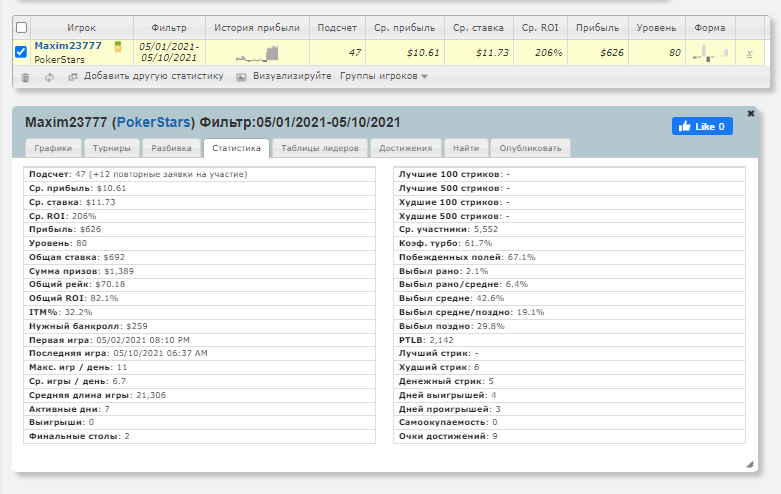Sort by the Фильтр column header
This screenshot has height=494, width=781.
pyautogui.click(x=169, y=28)
